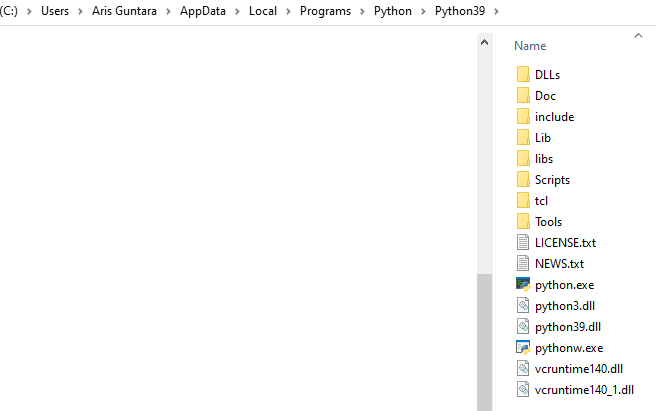
Task: Select the DLLs folder name
Action: [x=547, y=74]
